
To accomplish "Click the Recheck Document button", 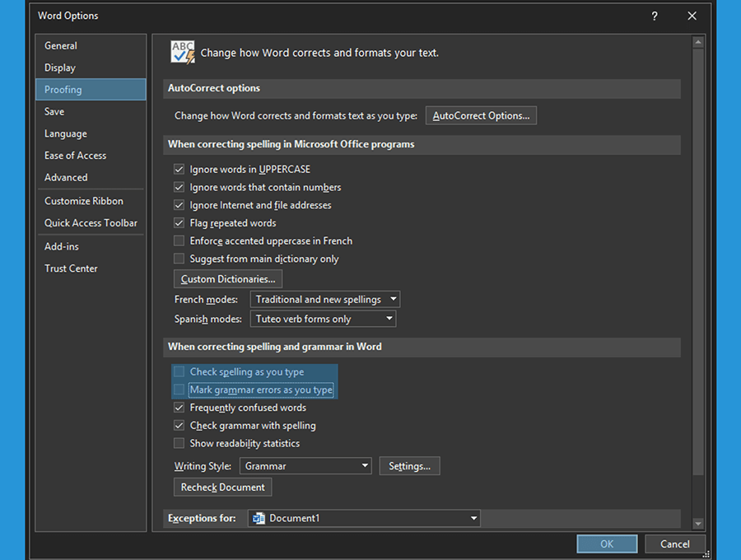I will click(x=222, y=488).
